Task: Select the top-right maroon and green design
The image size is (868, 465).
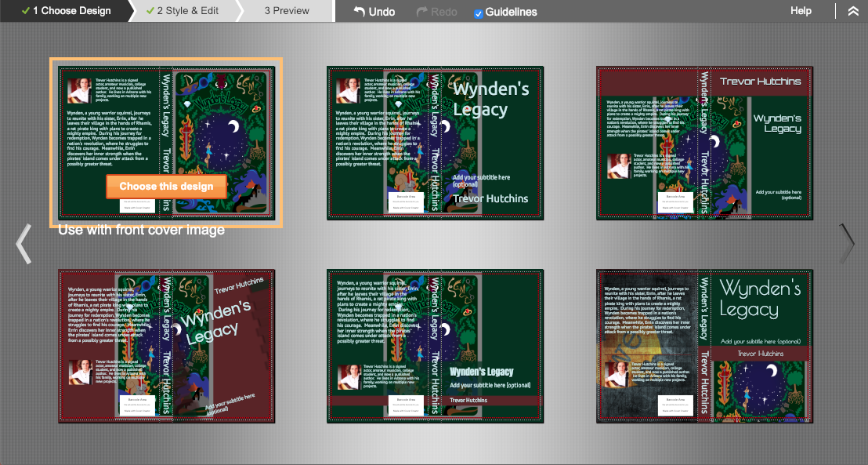Action: [704, 143]
